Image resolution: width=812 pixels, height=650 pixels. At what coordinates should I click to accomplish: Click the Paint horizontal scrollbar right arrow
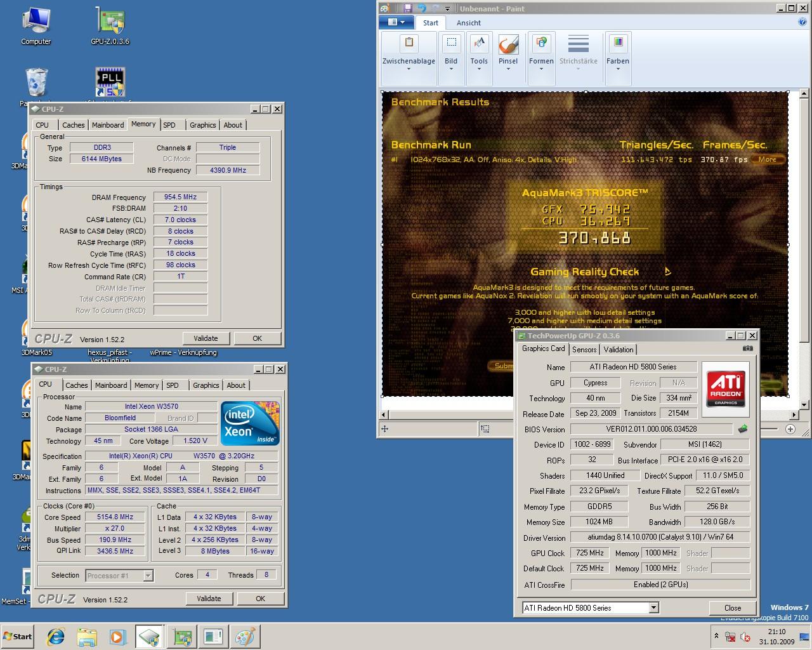(x=794, y=415)
